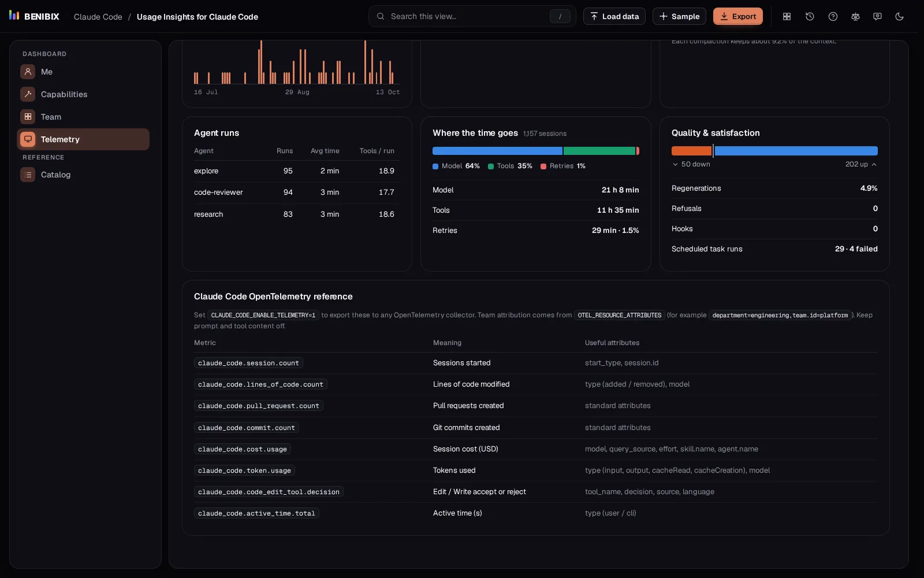Select the research agent row

297,214
